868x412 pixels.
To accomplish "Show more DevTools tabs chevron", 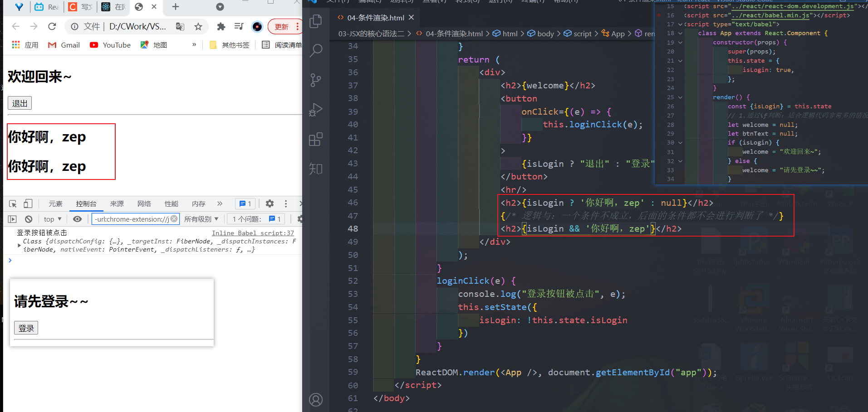I will (220, 204).
